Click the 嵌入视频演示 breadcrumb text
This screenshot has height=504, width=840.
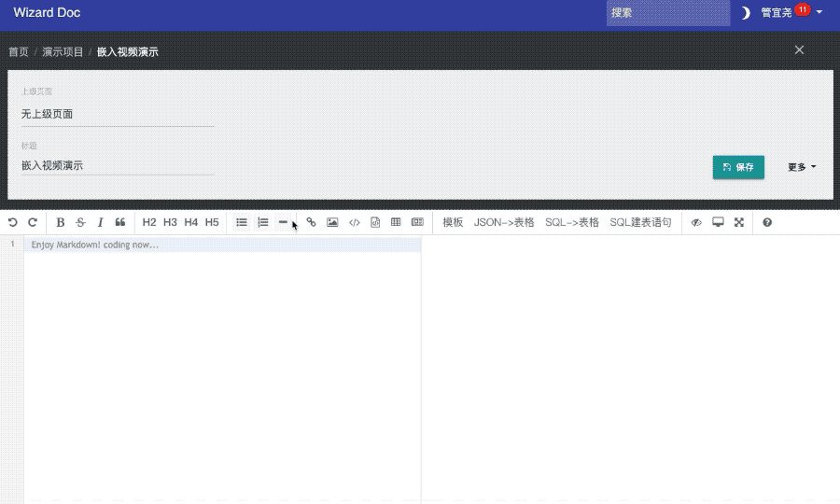pyautogui.click(x=128, y=52)
